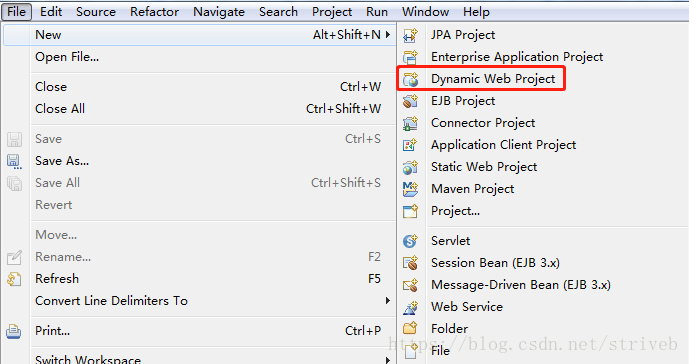
Task: Open the Source menu
Action: 96,12
